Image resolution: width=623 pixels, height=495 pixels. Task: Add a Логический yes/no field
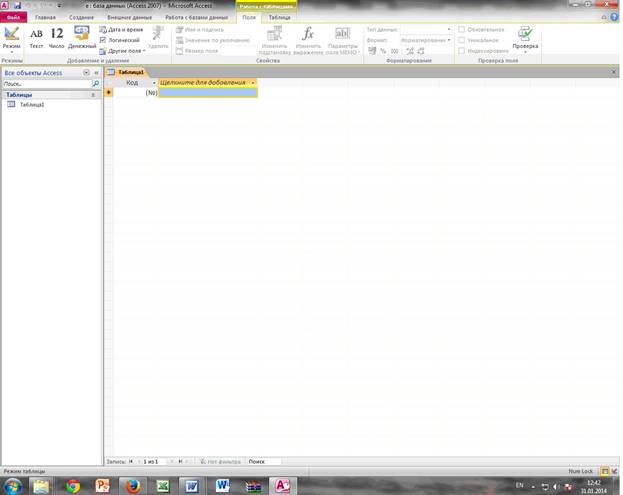click(120, 40)
